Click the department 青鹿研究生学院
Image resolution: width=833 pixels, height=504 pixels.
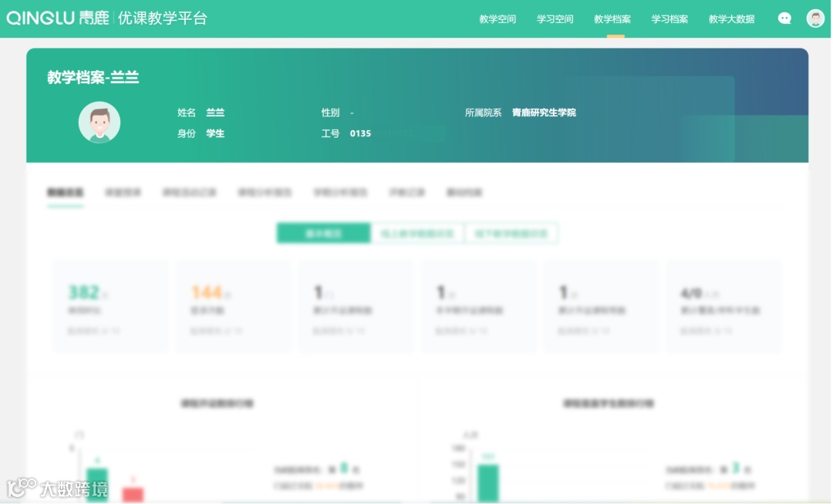pos(544,113)
